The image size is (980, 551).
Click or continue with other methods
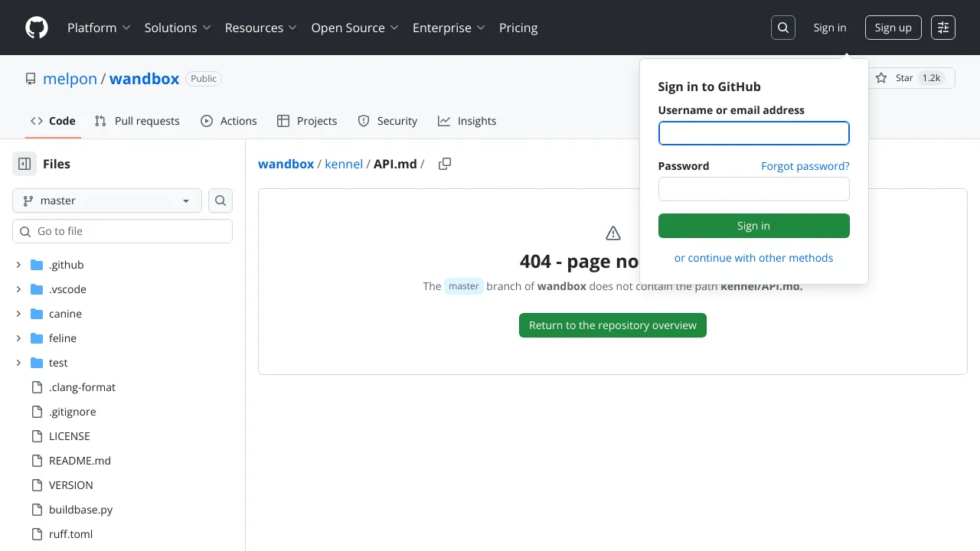(x=754, y=258)
